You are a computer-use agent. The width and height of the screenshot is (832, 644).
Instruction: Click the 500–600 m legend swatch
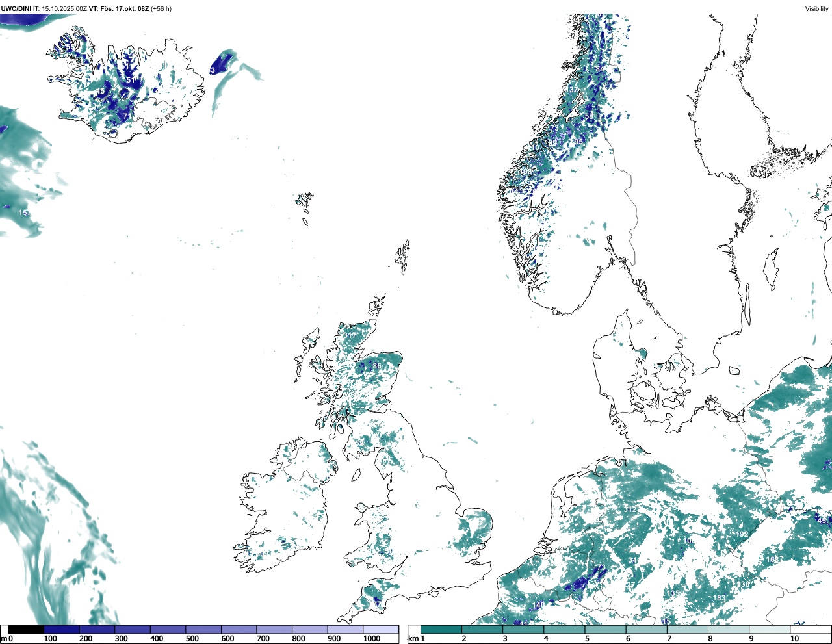point(203,629)
